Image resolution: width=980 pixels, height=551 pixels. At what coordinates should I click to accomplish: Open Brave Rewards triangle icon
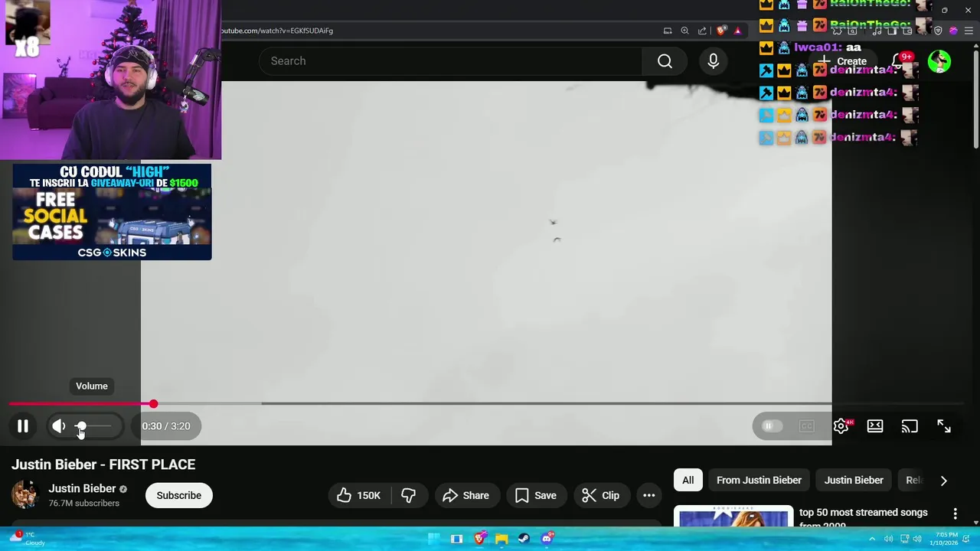(x=737, y=31)
